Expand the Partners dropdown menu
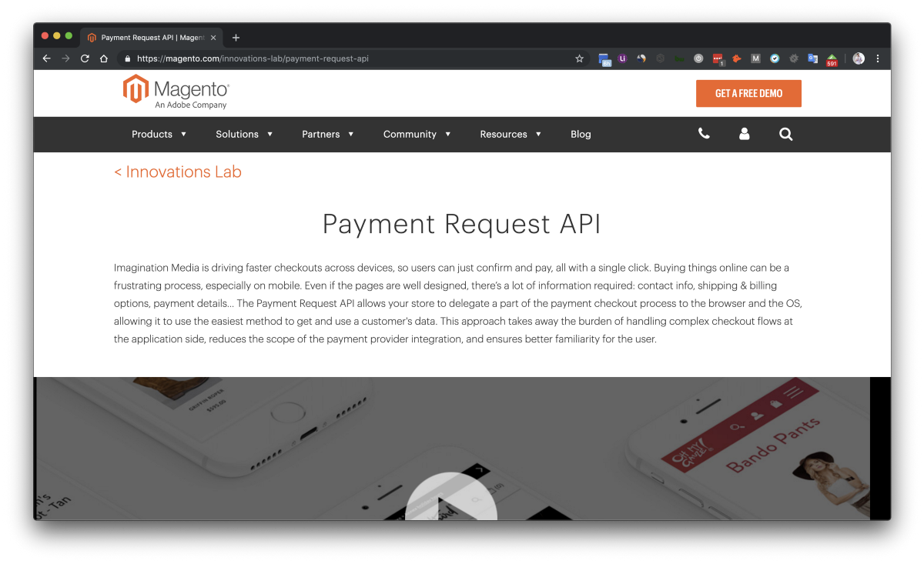Screen dimensions: 924x564 327,134
